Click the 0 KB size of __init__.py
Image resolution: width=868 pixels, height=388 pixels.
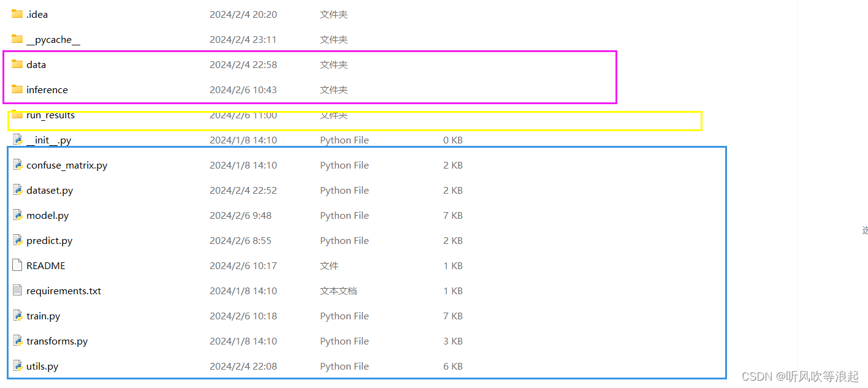tap(452, 140)
